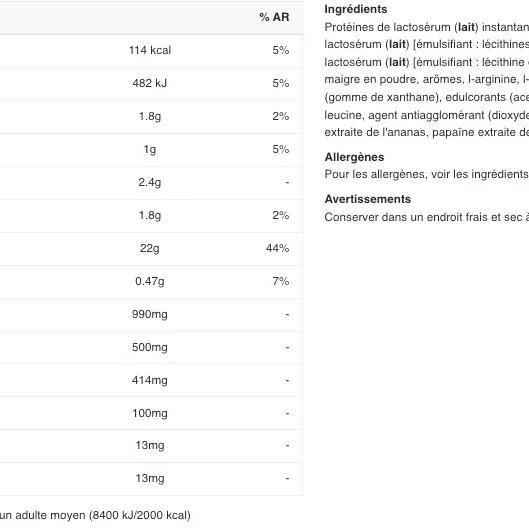Select the 114 kcal value cell

[x=150, y=50]
